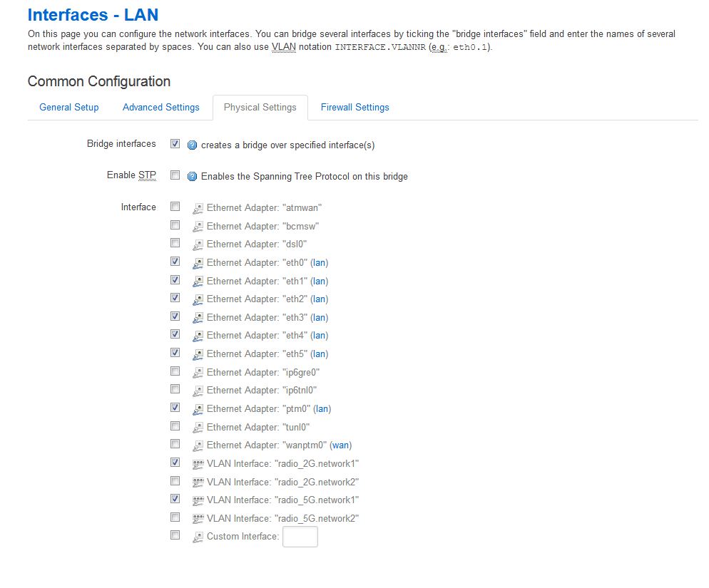This screenshot has width=709, height=588.
Task: Click the Interfaces - LAN page heading
Action: 93,15
